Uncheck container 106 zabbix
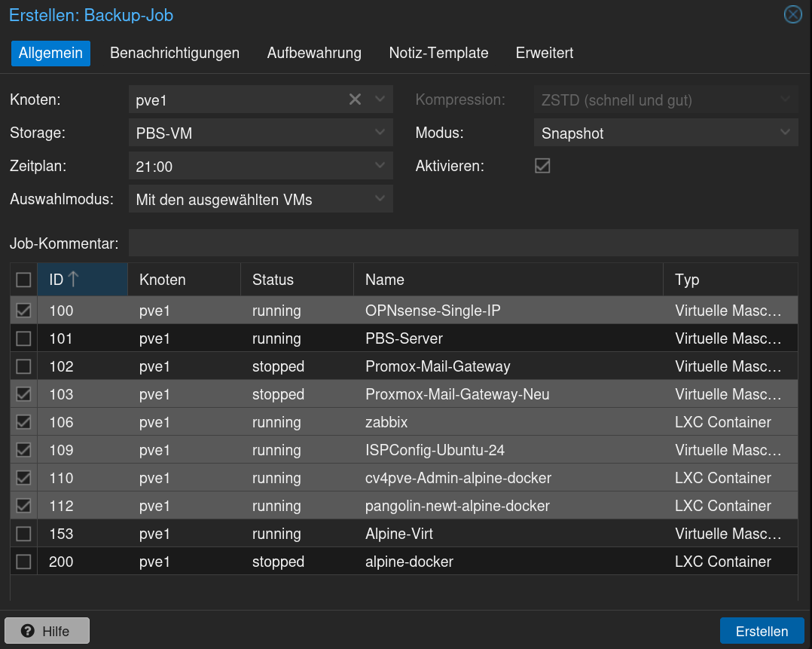The width and height of the screenshot is (812, 649). [x=23, y=422]
